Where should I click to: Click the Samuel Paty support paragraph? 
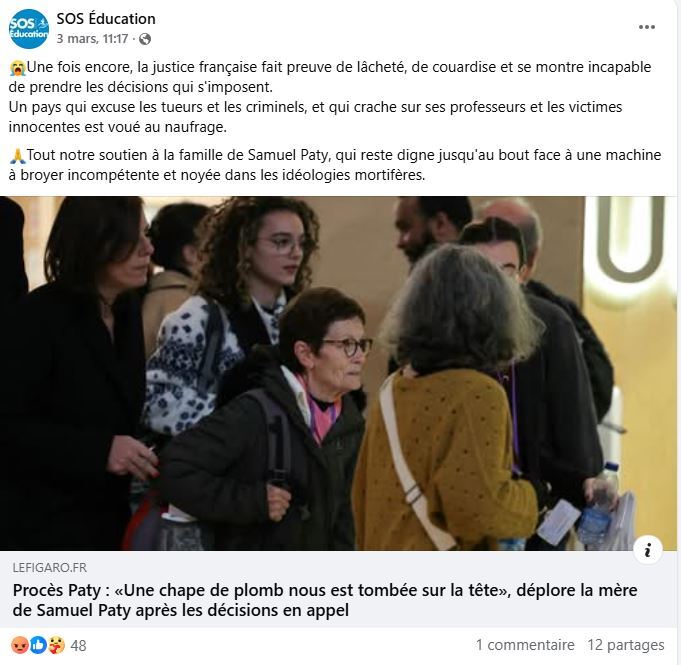tap(335, 165)
